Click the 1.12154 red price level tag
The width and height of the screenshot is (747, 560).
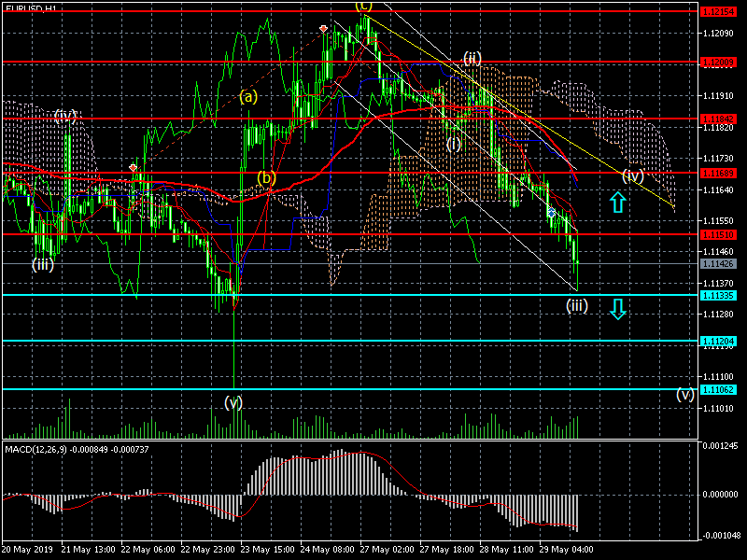point(722,11)
